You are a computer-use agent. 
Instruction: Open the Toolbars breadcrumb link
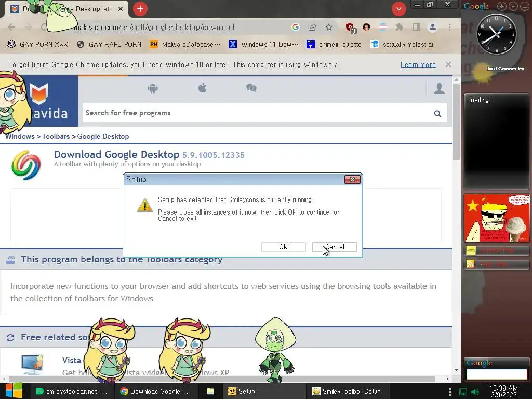pyautogui.click(x=56, y=137)
